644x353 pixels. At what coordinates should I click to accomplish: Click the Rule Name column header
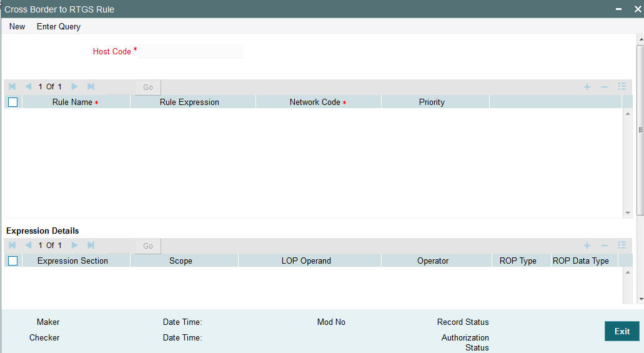(x=76, y=102)
